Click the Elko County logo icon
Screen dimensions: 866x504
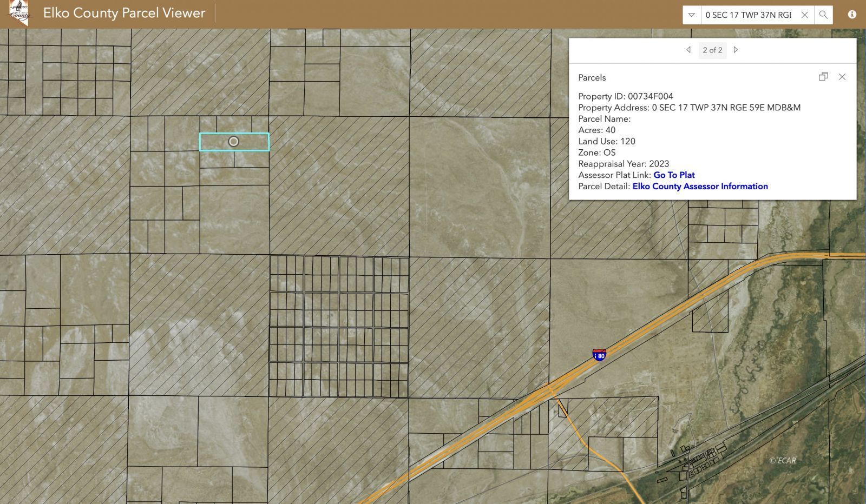(x=20, y=13)
